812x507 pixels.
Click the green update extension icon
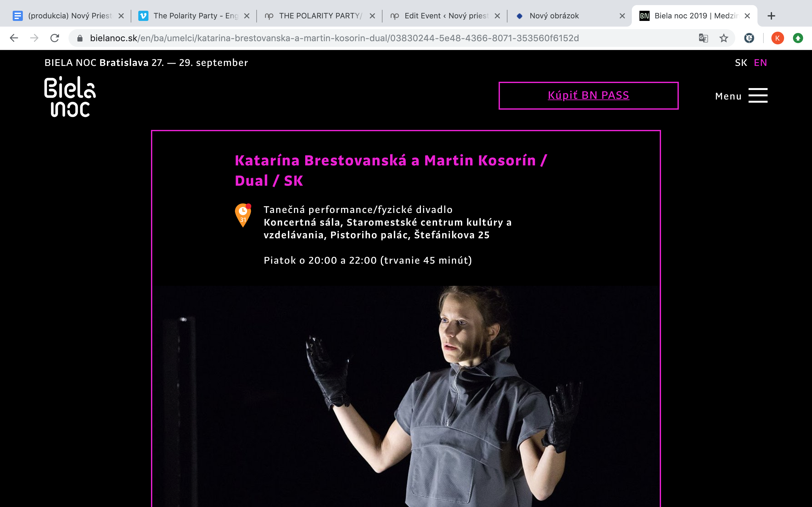click(x=798, y=38)
